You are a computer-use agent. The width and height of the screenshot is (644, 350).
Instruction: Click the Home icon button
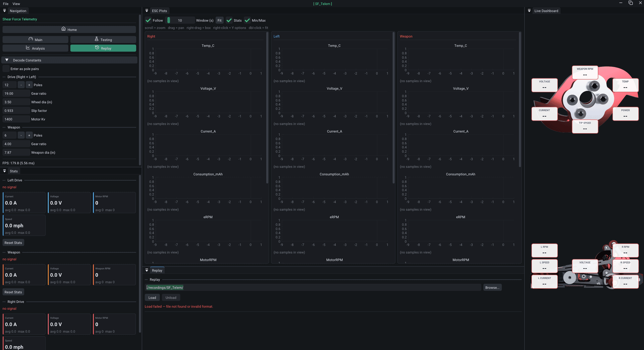point(69,30)
